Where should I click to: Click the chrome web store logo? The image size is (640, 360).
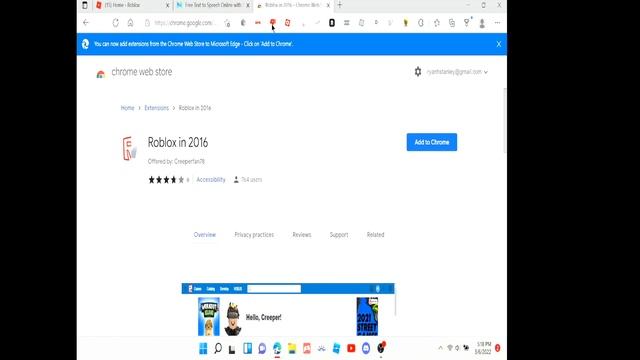[x=135, y=72]
